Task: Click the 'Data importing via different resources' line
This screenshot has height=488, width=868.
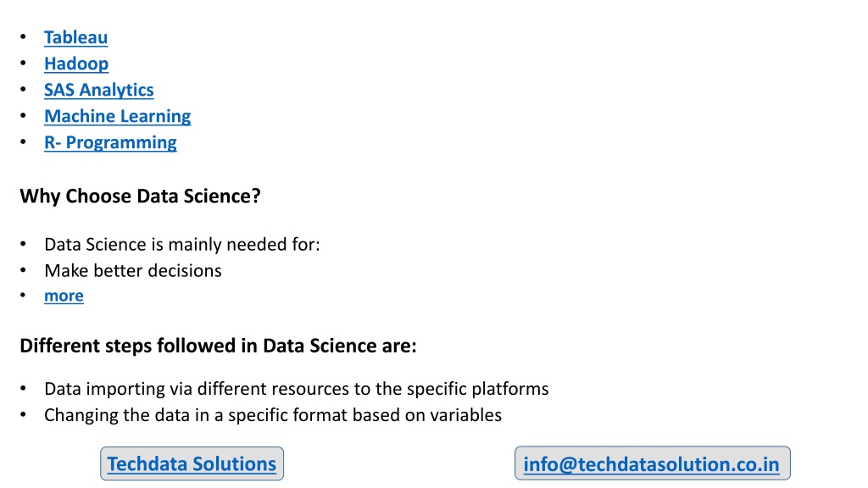Action: click(x=296, y=389)
